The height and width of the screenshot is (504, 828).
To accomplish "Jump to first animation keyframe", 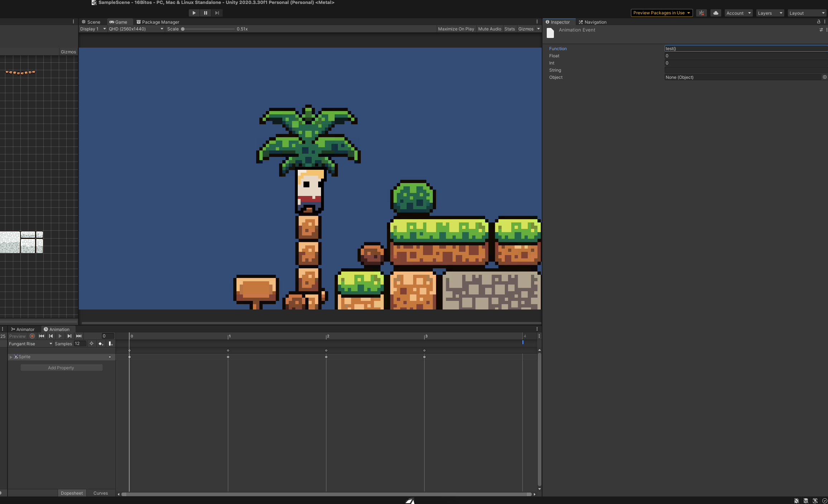I will click(x=42, y=336).
